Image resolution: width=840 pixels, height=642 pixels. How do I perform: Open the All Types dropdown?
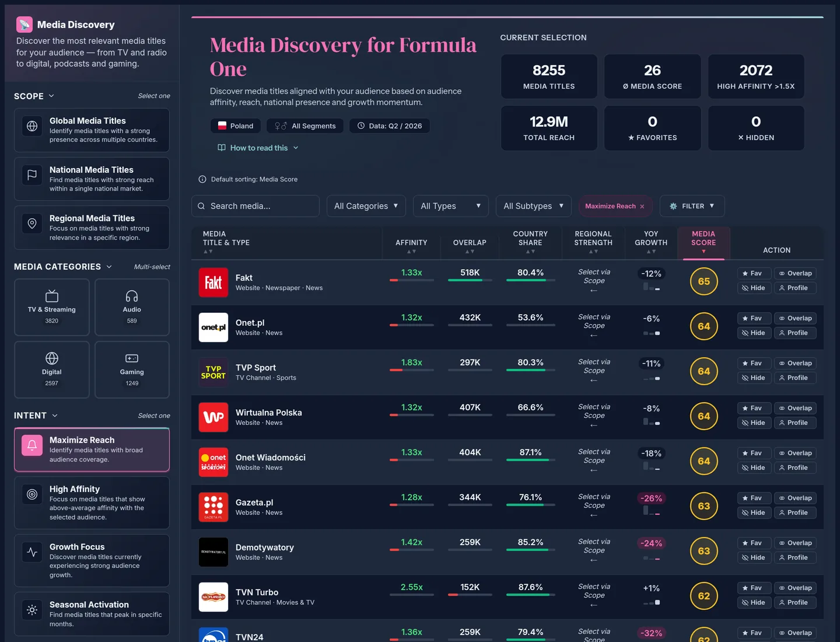click(x=451, y=206)
